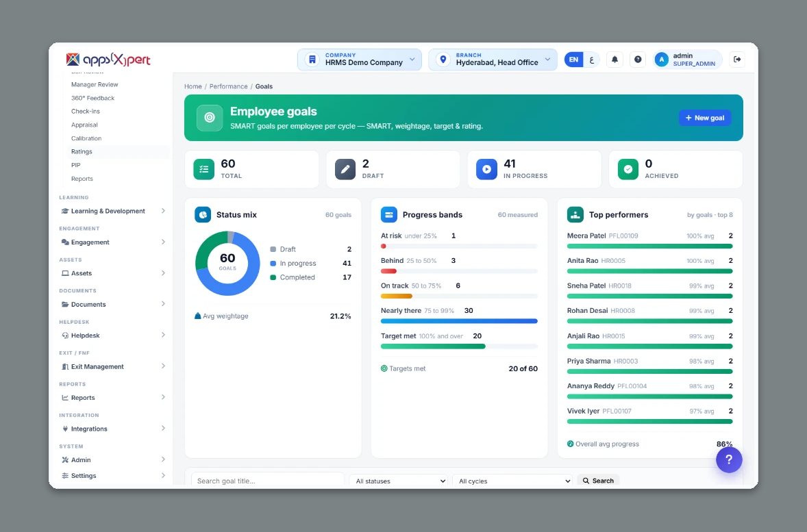Click the Total goals checklist icon
Screen dimensions: 807x532
(x=204, y=169)
